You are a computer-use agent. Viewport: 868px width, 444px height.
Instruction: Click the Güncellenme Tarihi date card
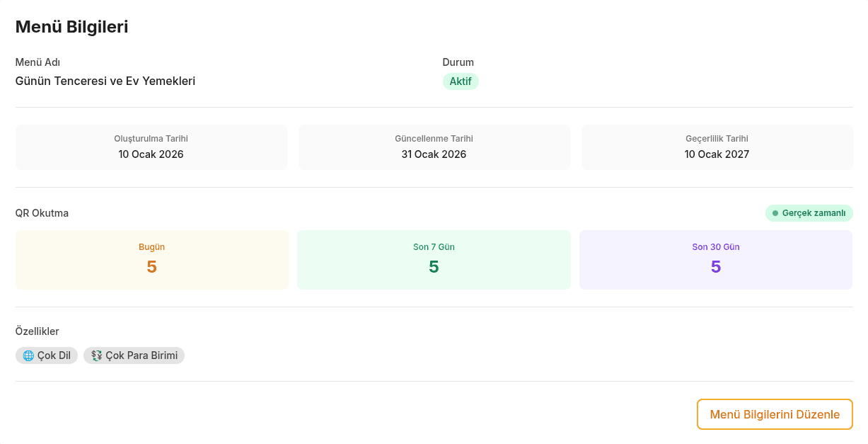434,147
